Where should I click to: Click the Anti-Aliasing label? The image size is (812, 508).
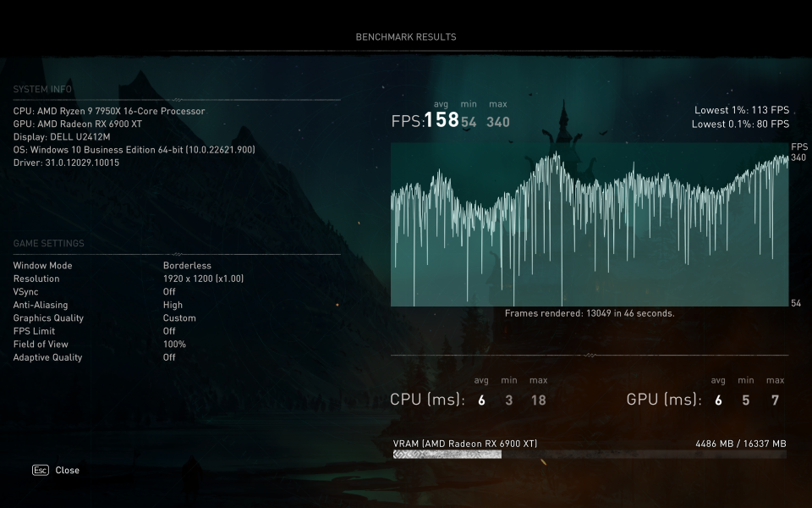(41, 305)
